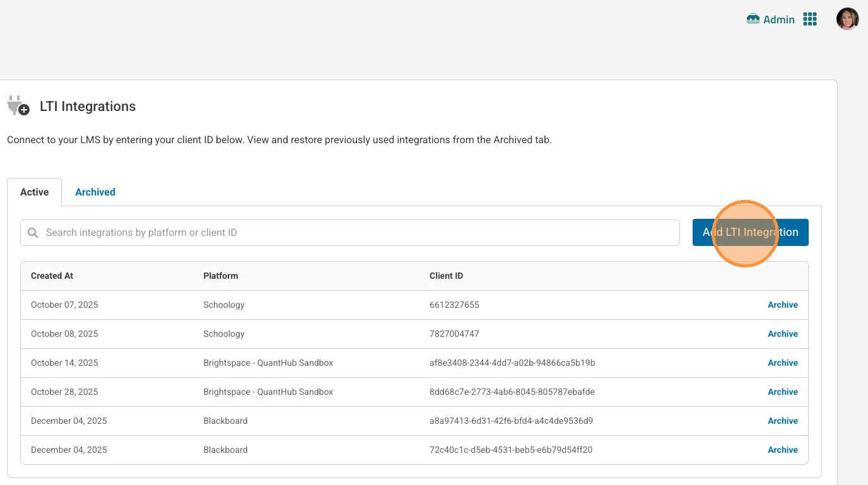
Task: Open the apps grid launcher icon
Action: click(x=810, y=20)
